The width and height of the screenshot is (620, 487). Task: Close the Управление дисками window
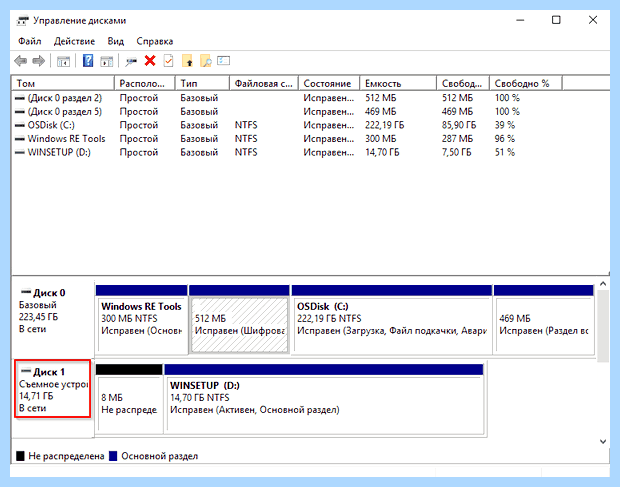pyautogui.click(x=593, y=20)
